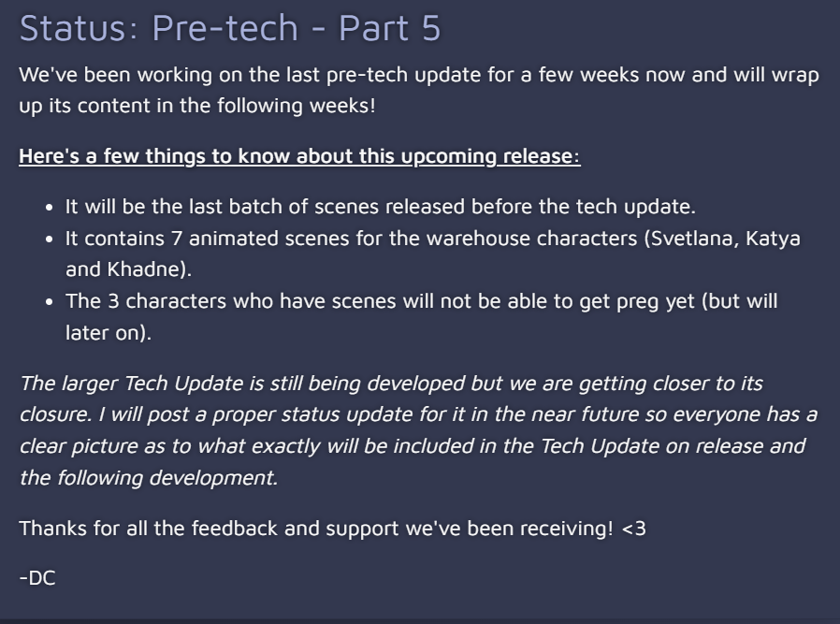Click the first bullet point dot marker
The width and height of the screenshot is (840, 624).
click(50, 208)
